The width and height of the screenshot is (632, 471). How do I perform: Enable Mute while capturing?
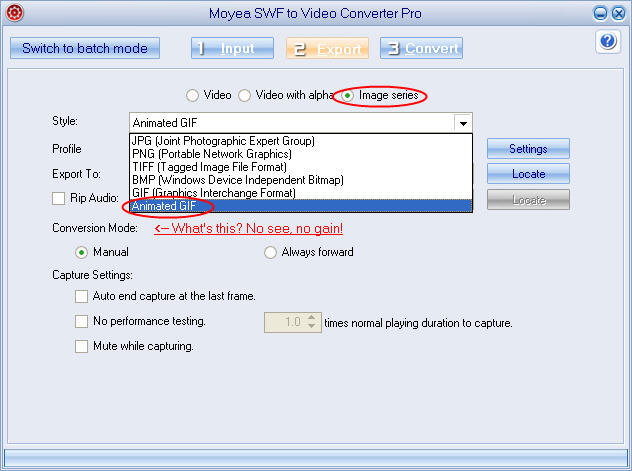coord(81,347)
